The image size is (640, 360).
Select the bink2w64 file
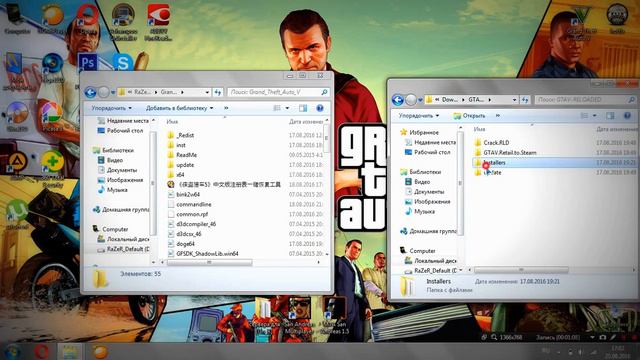[188, 194]
